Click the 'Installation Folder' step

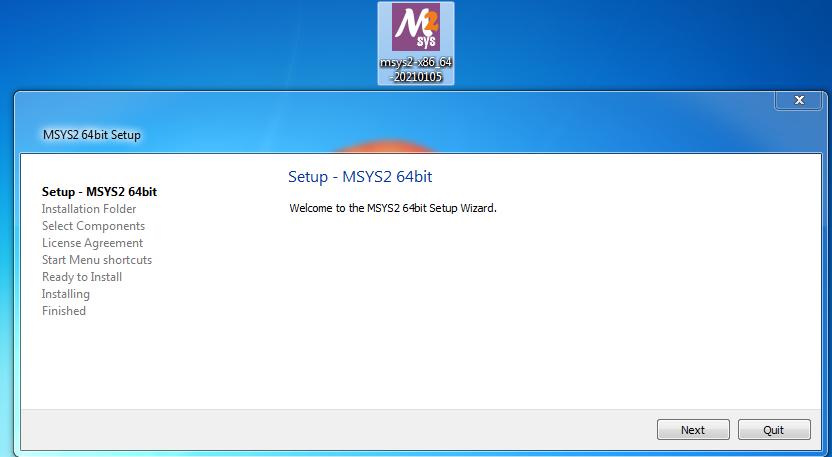coord(89,209)
